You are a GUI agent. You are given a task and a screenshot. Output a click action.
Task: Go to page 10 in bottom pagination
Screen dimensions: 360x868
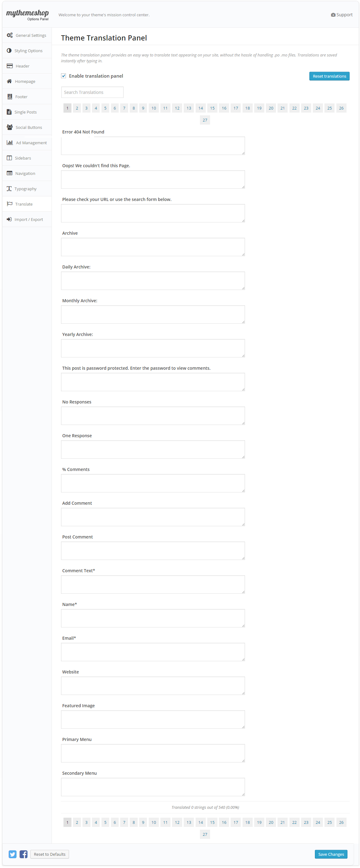154,822
